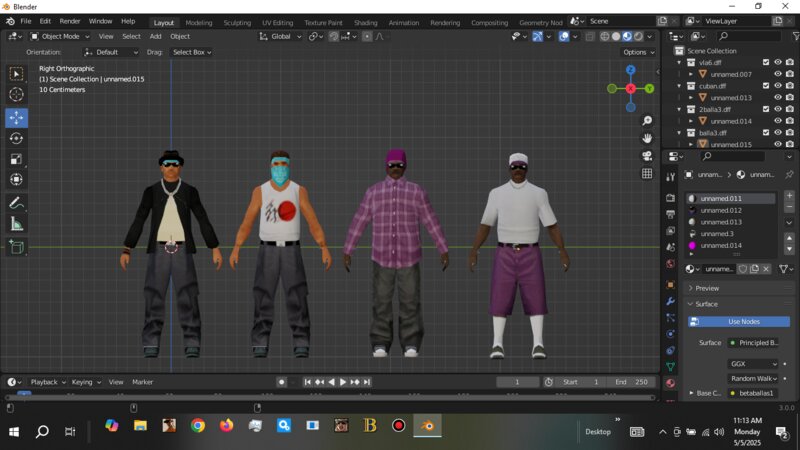Open the File menu

click(x=26, y=21)
